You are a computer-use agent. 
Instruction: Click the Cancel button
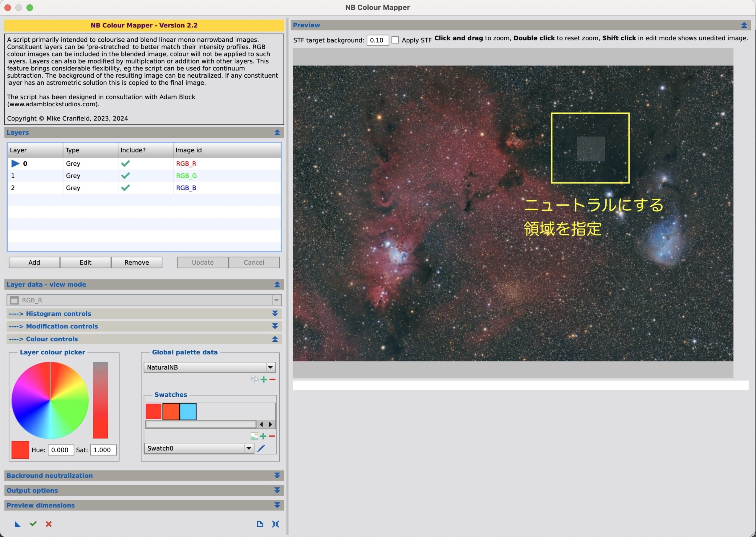click(x=254, y=263)
